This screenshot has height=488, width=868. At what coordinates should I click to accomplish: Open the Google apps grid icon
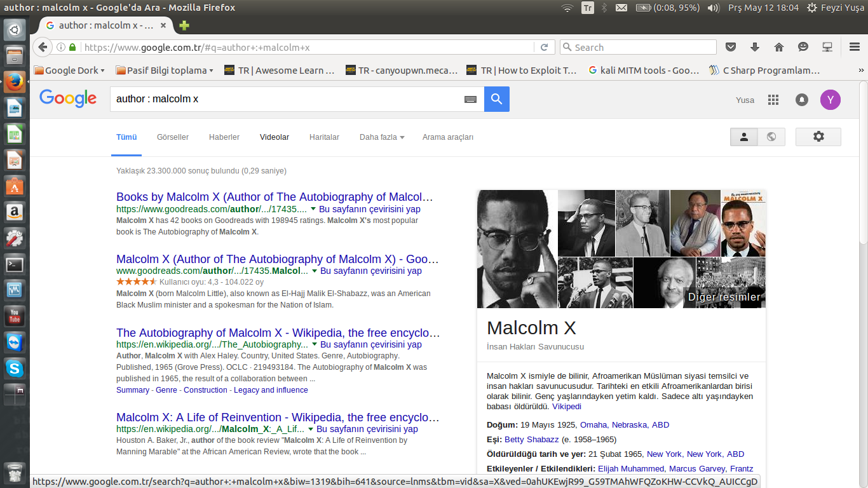[773, 100]
